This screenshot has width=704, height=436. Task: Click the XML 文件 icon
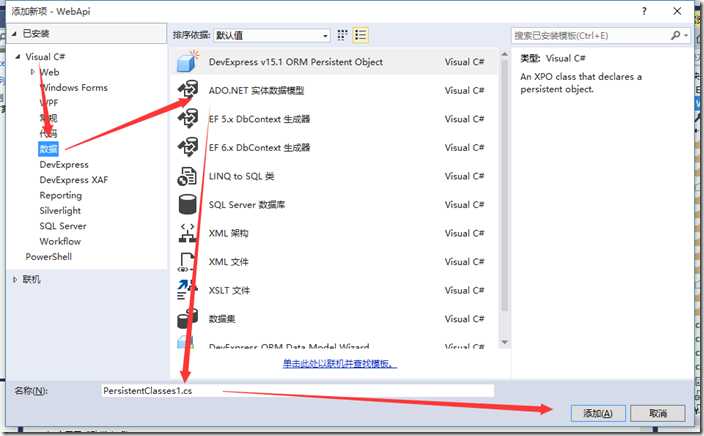coord(187,262)
